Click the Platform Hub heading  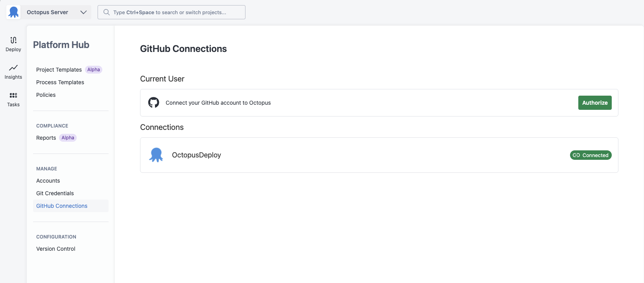(61, 45)
